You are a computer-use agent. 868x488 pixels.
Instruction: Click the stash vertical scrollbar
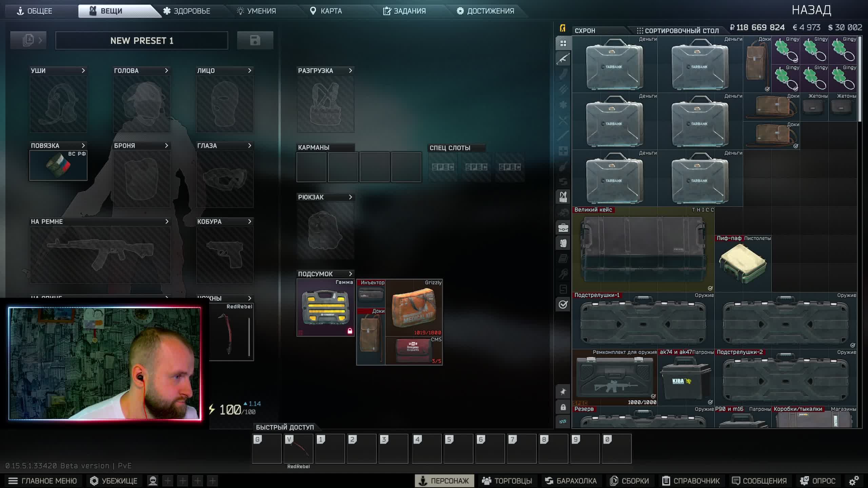pos(860,80)
